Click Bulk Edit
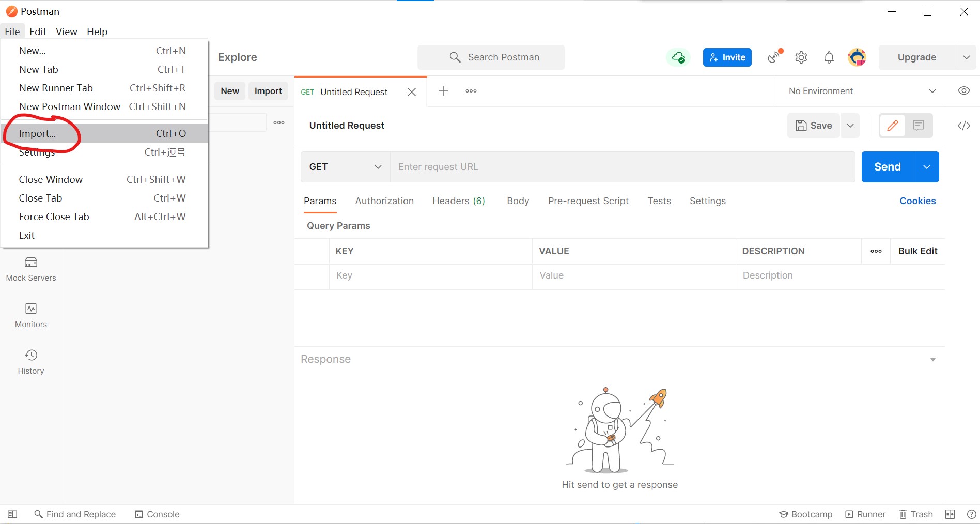Viewport: 980px width, 524px height. click(x=917, y=251)
